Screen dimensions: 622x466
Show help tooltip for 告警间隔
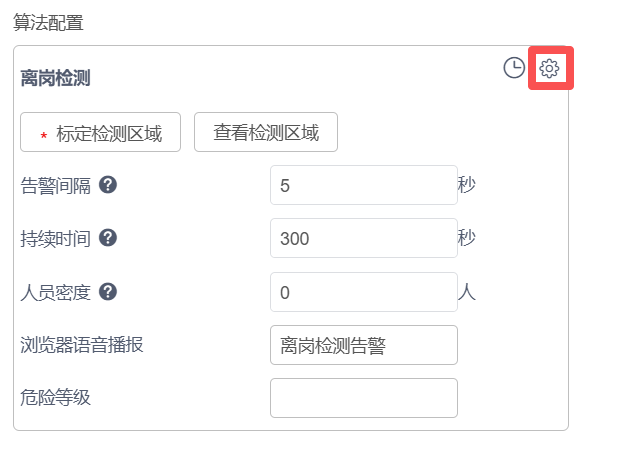pyautogui.click(x=109, y=185)
